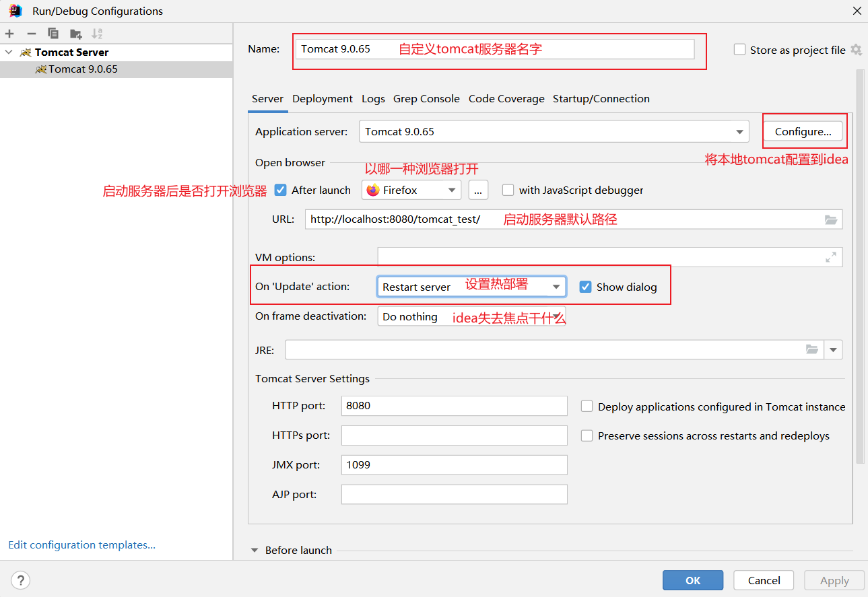Add a new run configuration
The height and width of the screenshot is (597, 868).
pyautogui.click(x=9, y=33)
